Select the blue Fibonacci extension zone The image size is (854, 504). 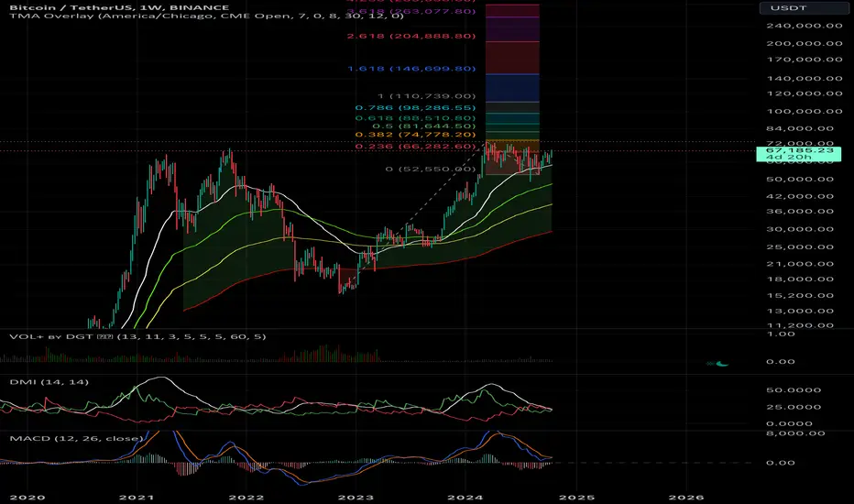tap(513, 86)
